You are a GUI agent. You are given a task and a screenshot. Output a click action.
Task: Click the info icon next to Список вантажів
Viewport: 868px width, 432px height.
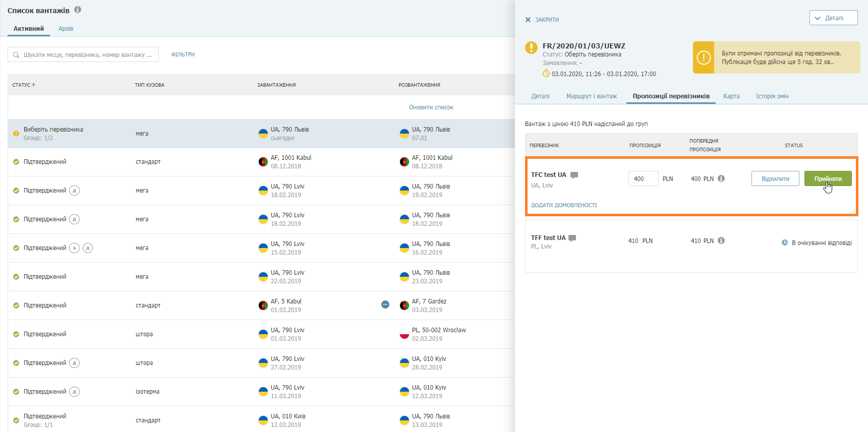(78, 10)
